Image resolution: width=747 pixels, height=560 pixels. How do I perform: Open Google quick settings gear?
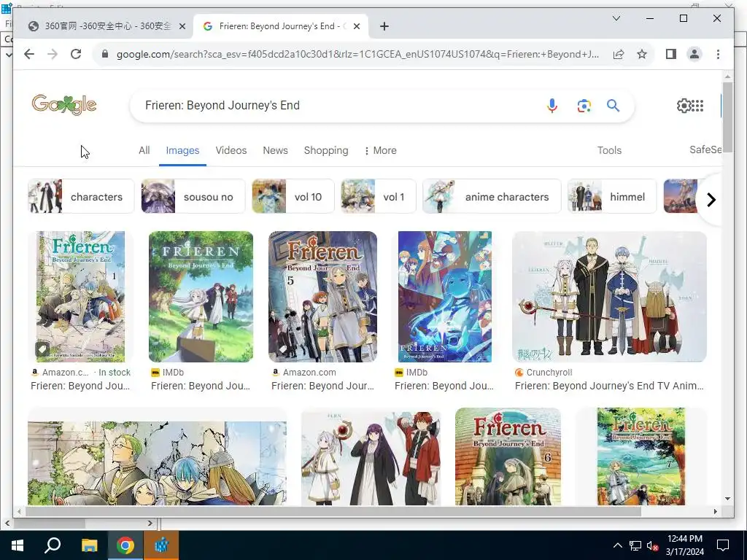(x=684, y=105)
